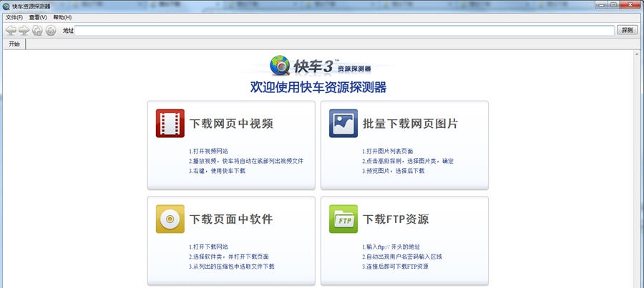
Task: Click the text 2.播放视频 step line
Action: [x=246, y=161]
